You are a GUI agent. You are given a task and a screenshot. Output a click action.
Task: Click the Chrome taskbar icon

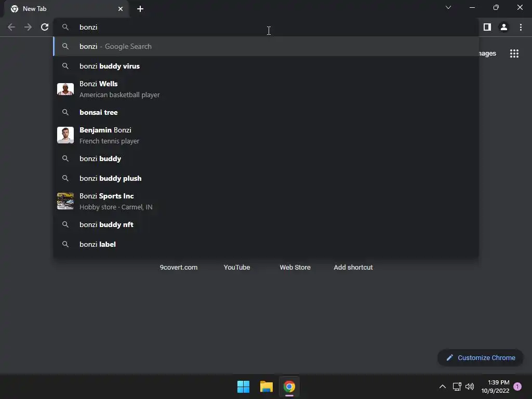[x=289, y=387]
